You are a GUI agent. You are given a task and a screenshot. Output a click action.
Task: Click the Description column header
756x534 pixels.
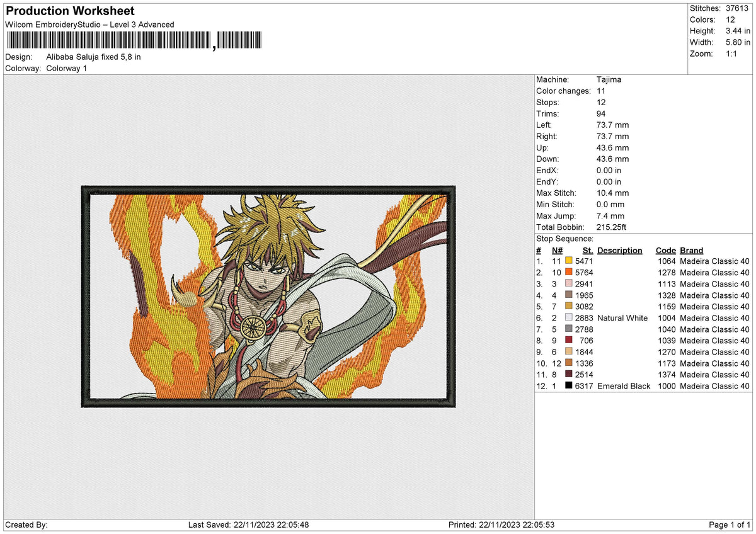click(x=620, y=250)
